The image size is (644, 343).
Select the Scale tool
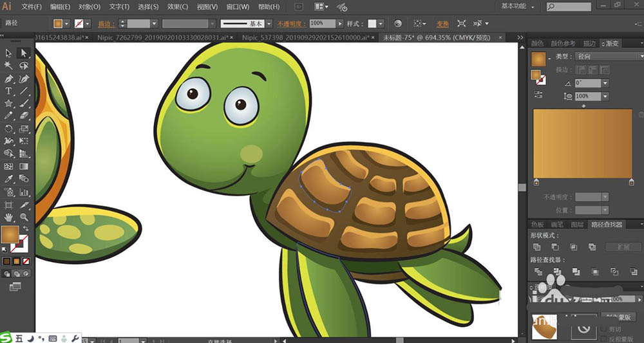click(x=24, y=129)
